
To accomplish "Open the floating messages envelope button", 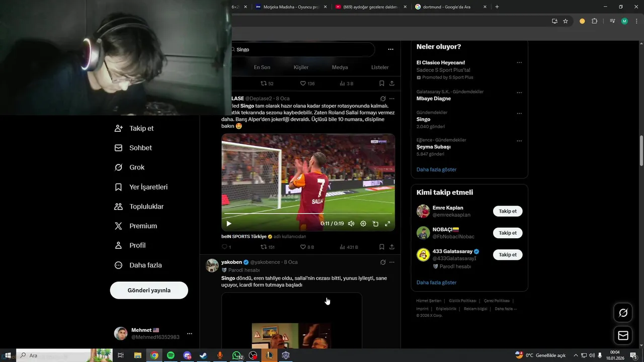I will tap(623, 335).
